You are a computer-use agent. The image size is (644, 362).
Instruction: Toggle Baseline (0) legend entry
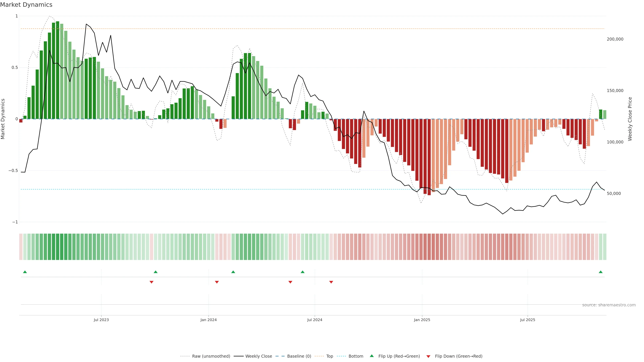299,356
